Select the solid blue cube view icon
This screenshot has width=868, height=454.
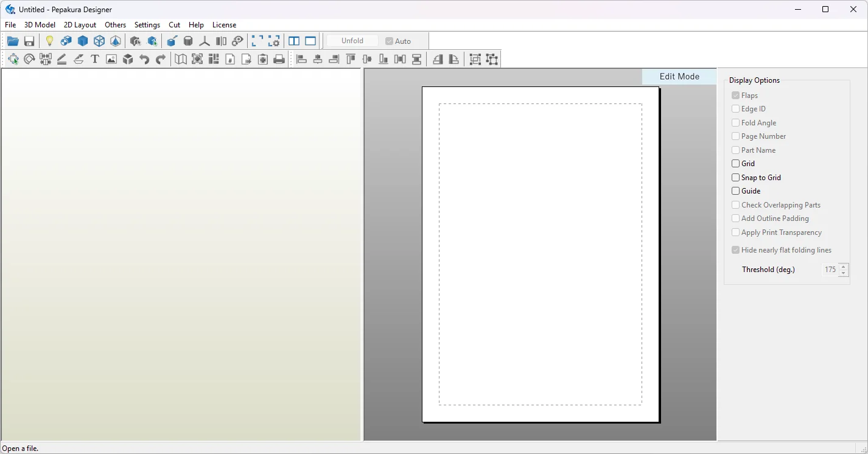(83, 41)
